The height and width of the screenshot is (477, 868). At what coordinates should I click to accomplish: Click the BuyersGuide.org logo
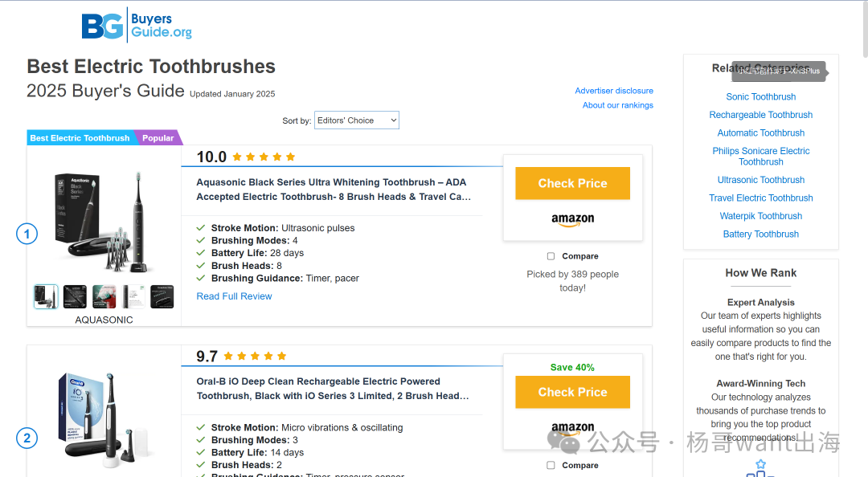(x=137, y=26)
